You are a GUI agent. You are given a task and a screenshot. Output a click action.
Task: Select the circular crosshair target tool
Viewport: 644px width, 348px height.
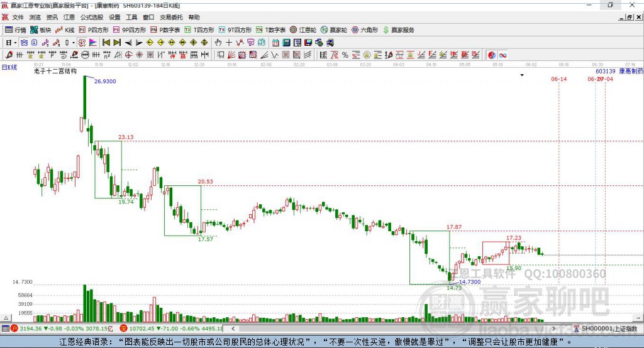point(128,55)
